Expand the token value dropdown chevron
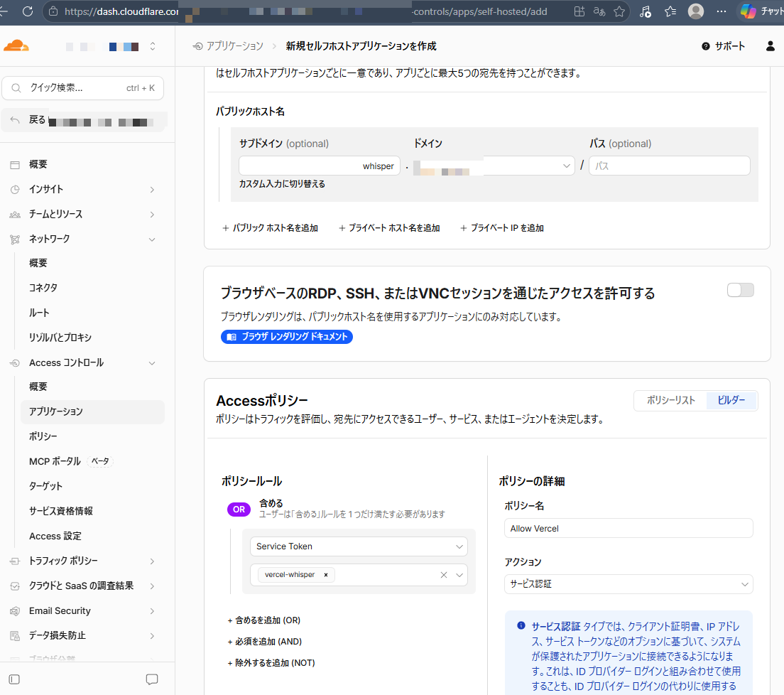784x695 pixels. pos(459,575)
